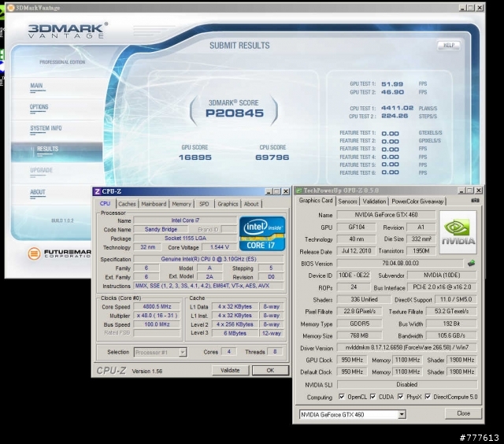Click the Validate button in CPU-Z

coord(230,370)
